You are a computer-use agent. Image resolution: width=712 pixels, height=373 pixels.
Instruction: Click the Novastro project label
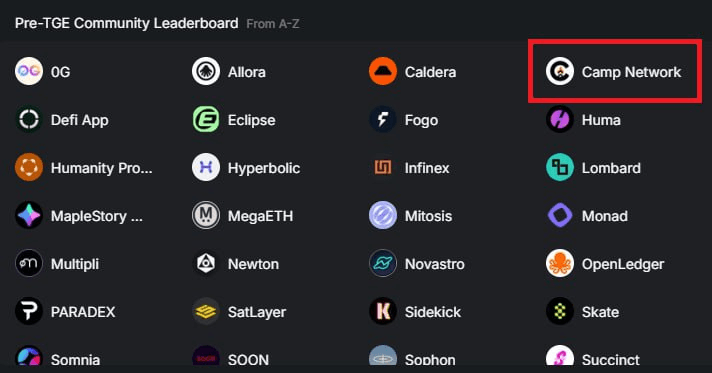point(435,264)
